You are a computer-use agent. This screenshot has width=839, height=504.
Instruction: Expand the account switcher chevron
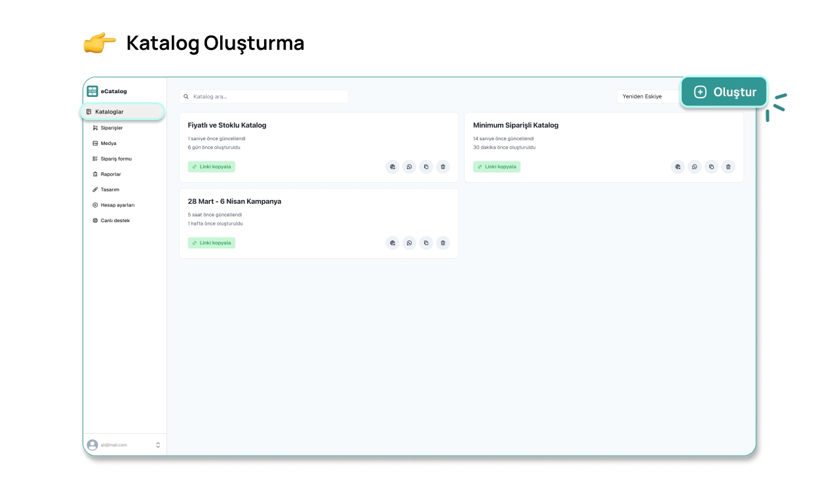pos(158,445)
